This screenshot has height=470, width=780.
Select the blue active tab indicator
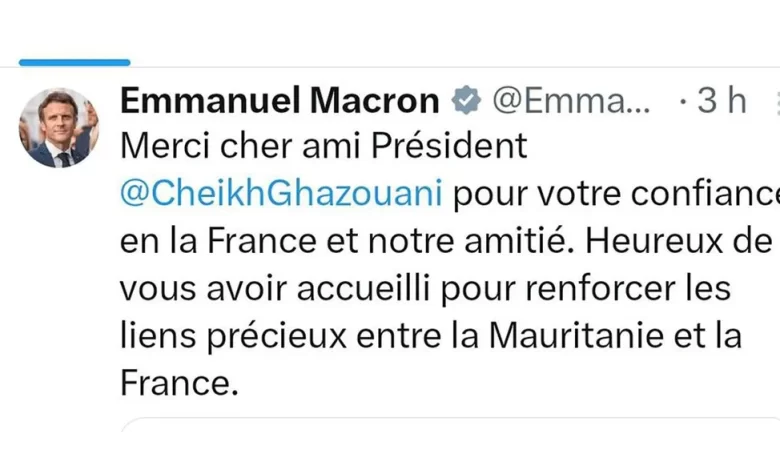74,62
